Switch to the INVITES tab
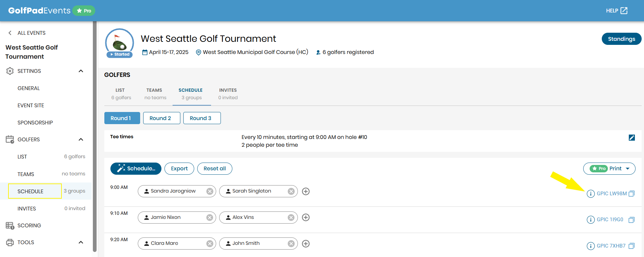Image resolution: width=644 pixels, height=257 pixels. tap(228, 94)
